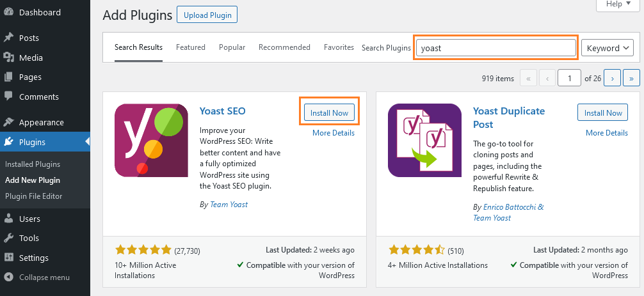This screenshot has height=296, width=644.
Task: Switch to the Popular tab
Action: click(232, 47)
